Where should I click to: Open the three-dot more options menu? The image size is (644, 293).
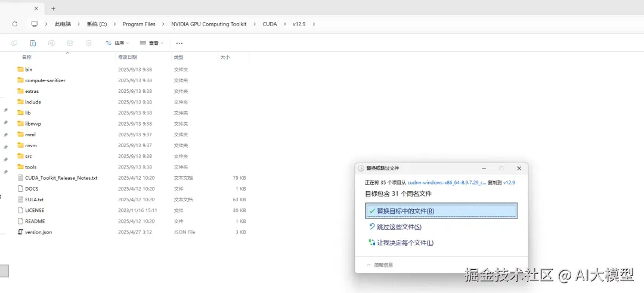coord(179,43)
